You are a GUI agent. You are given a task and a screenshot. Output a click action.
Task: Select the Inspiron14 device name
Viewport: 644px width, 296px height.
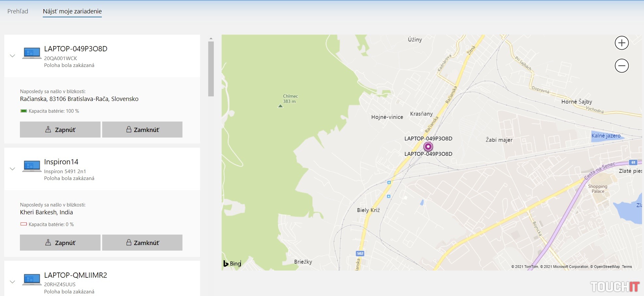coord(61,162)
